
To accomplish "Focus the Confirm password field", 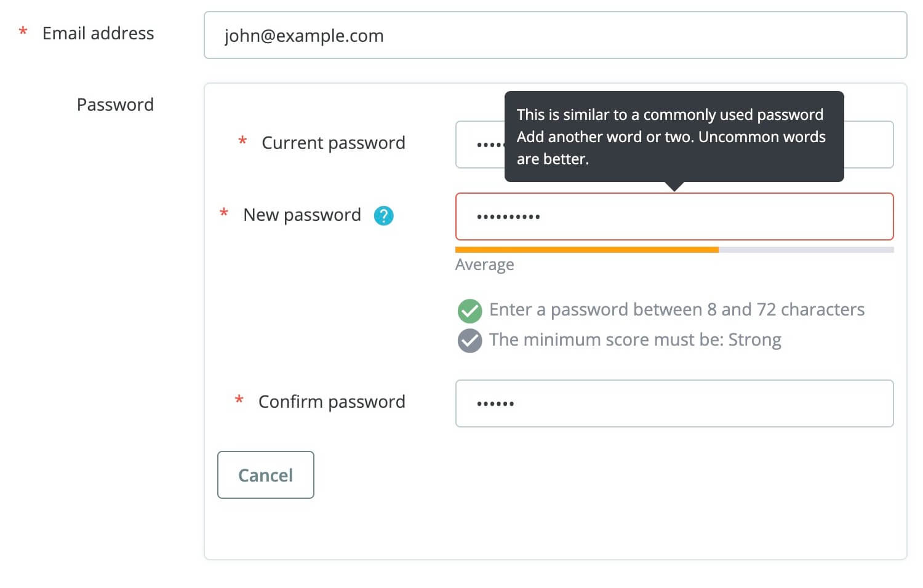I will click(674, 403).
